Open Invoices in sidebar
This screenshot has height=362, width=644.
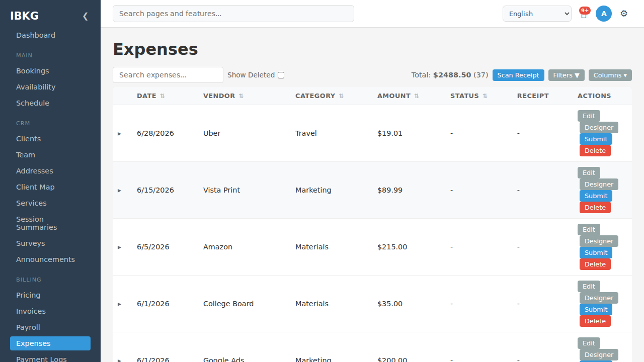point(50,311)
